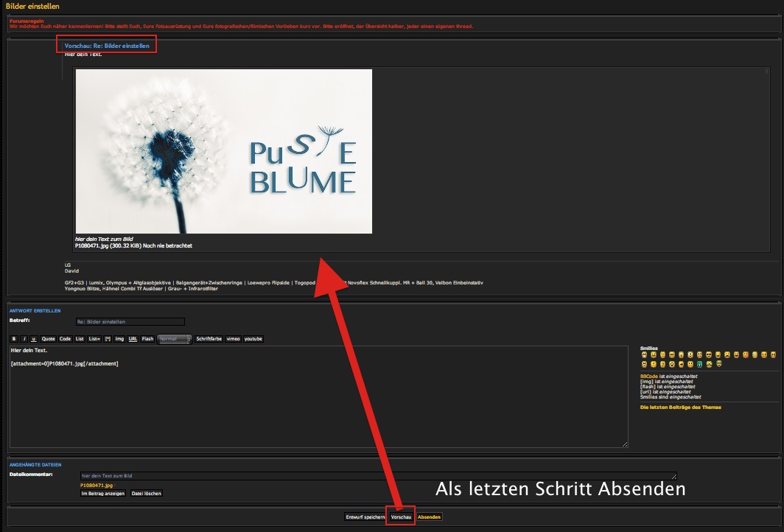The height and width of the screenshot is (532, 784).
Task: Open Die letzten Beiträge des Themas
Action: (681, 407)
